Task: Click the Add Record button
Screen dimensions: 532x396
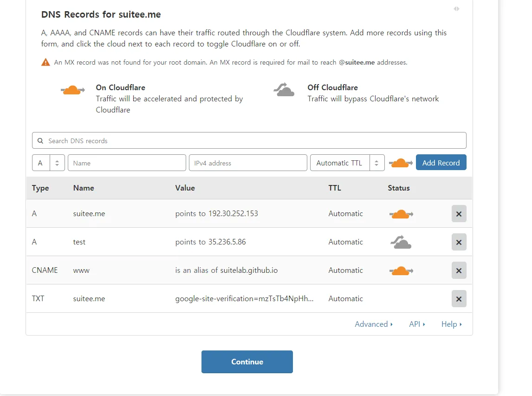Action: [x=441, y=163]
